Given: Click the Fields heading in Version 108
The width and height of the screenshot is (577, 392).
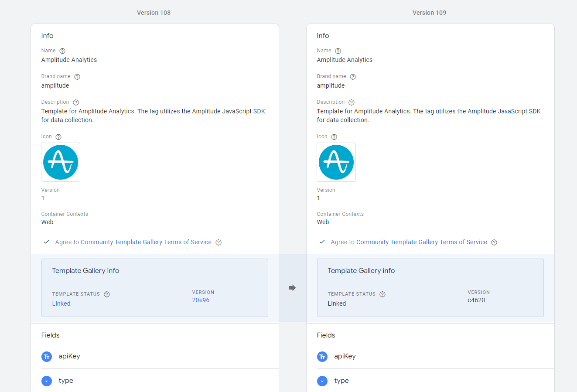Looking at the screenshot, I should coord(50,335).
